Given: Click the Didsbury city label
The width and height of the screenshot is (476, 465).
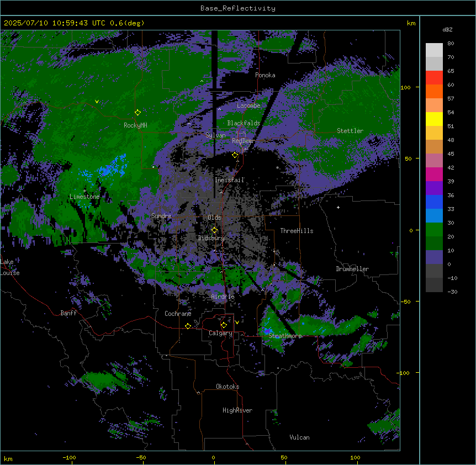Looking at the screenshot, I should (x=211, y=238).
